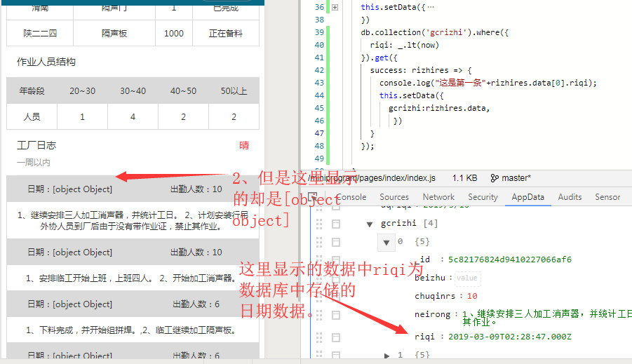The image size is (632, 364).
Task: Click the 人员 row label cell
Action: (x=32, y=117)
